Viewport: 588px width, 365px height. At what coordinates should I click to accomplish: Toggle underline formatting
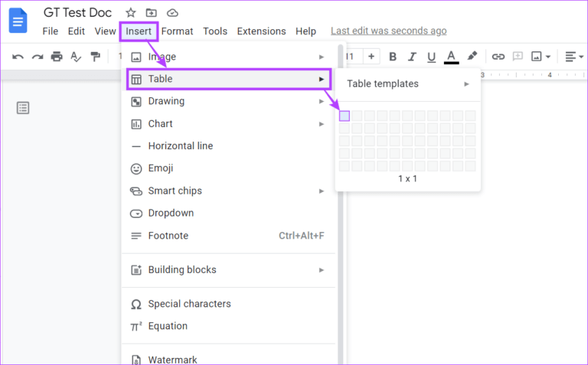click(x=432, y=56)
